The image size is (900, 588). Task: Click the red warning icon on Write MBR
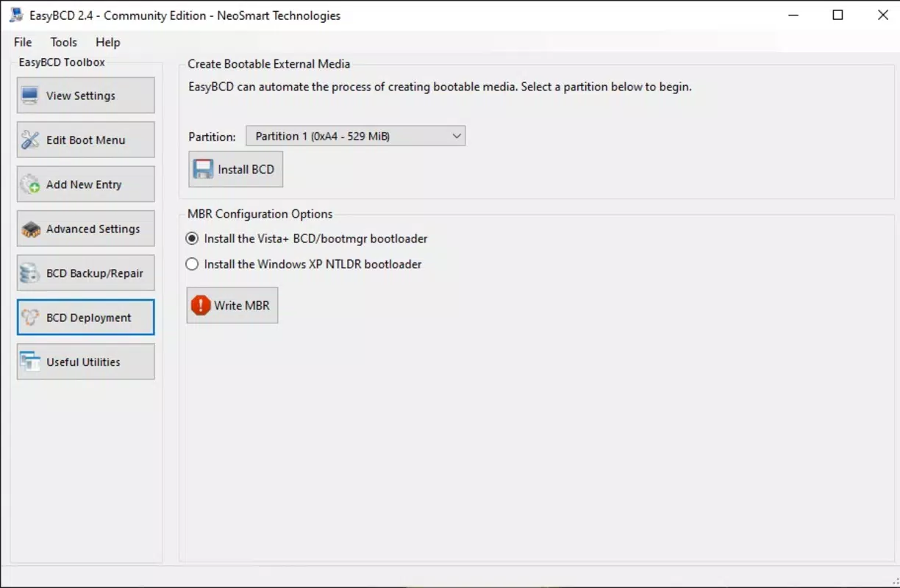click(201, 305)
